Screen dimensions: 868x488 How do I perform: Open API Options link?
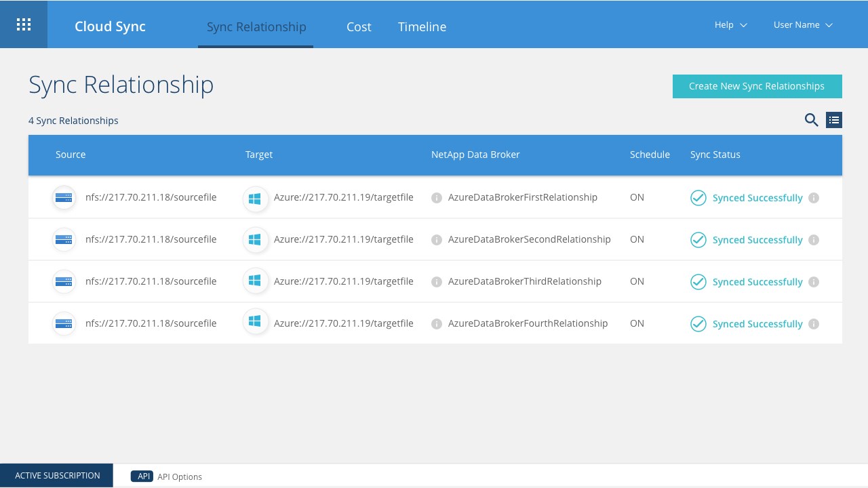tap(179, 476)
